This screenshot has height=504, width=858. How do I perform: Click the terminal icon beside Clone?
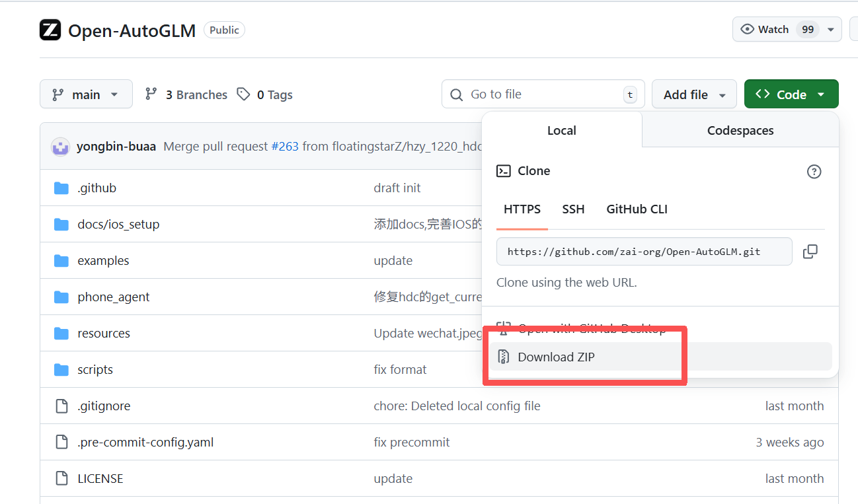tap(504, 171)
